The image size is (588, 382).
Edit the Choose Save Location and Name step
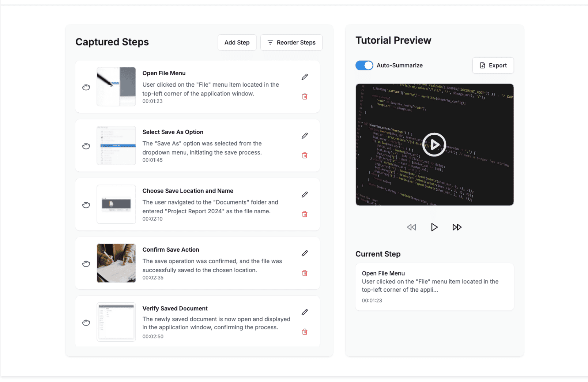click(304, 195)
